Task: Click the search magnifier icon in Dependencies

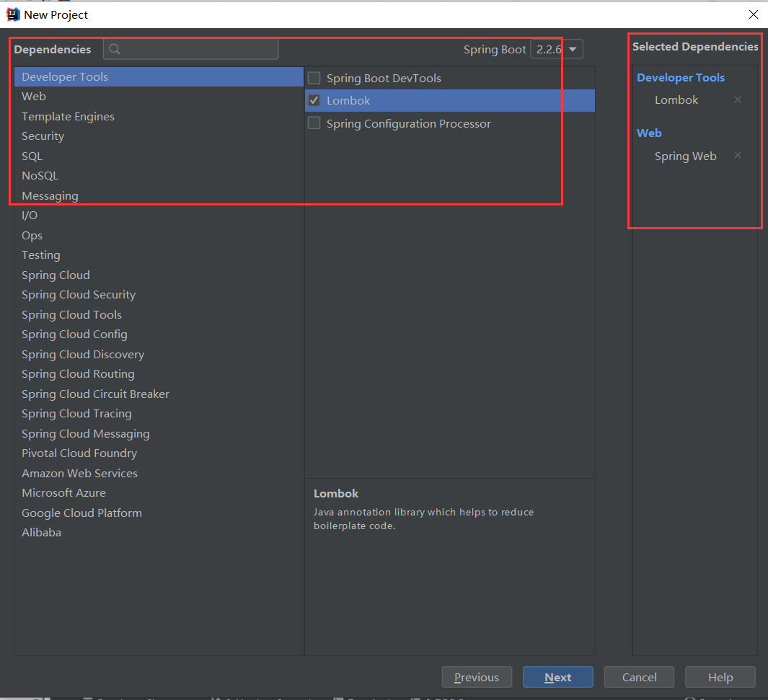Action: 115,49
